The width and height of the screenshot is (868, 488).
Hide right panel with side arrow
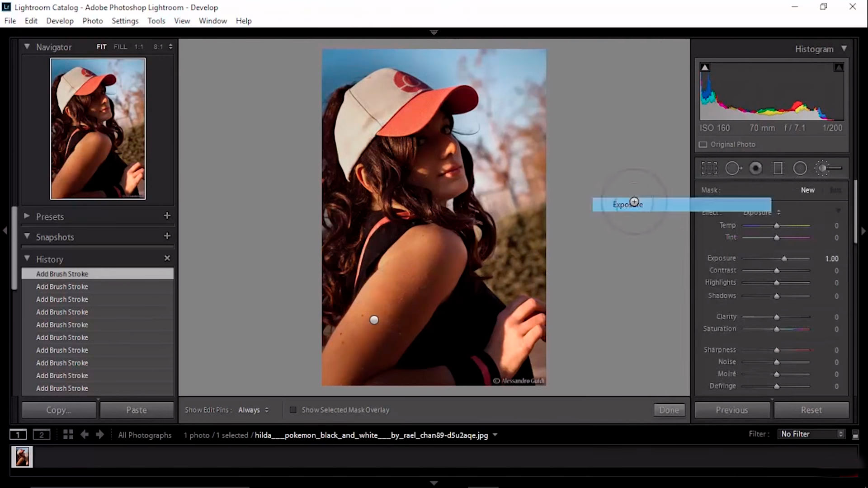click(x=863, y=231)
